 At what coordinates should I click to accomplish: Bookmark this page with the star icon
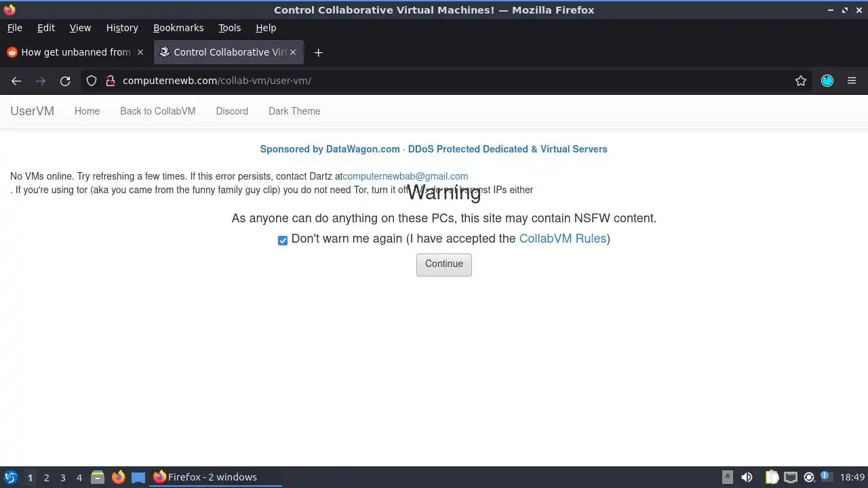(x=801, y=81)
